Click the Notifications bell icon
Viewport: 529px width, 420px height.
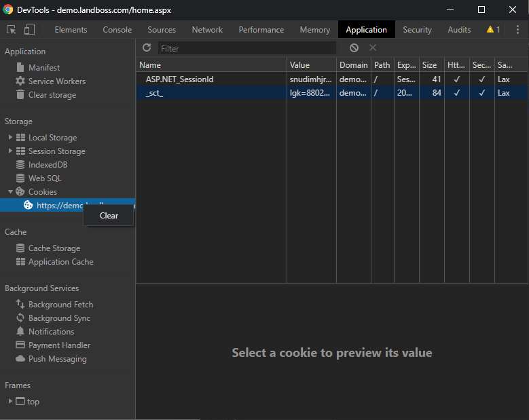20,331
